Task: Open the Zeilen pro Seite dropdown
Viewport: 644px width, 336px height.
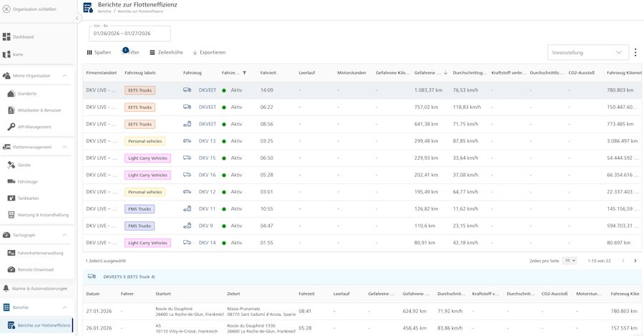Action: 570,261
